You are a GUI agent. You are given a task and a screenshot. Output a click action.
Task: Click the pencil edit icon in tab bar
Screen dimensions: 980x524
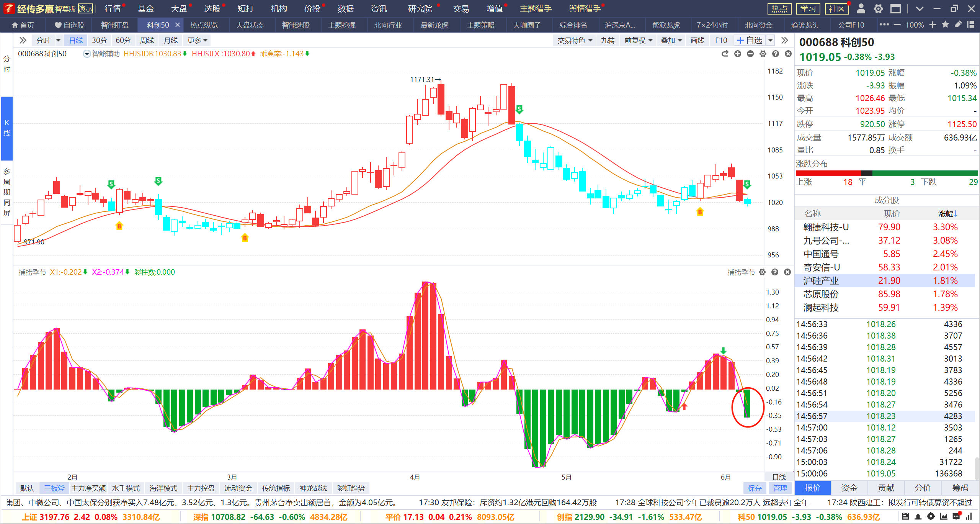coord(958,25)
